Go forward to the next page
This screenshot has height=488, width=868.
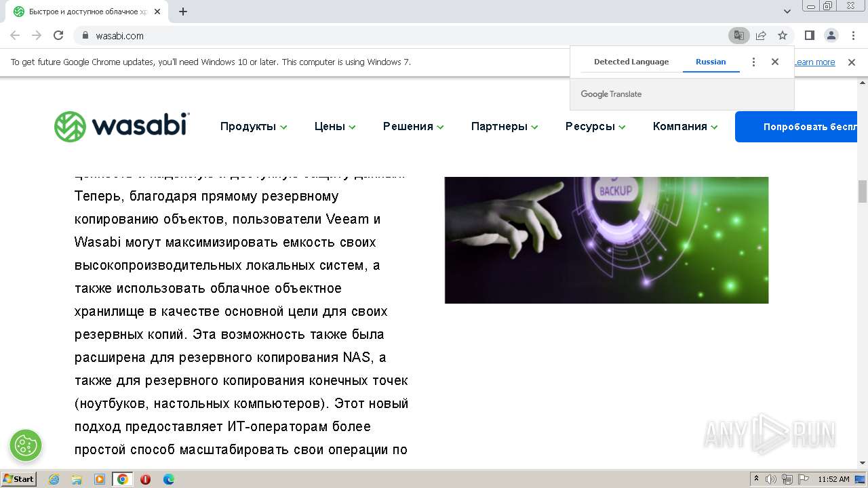pos(37,35)
